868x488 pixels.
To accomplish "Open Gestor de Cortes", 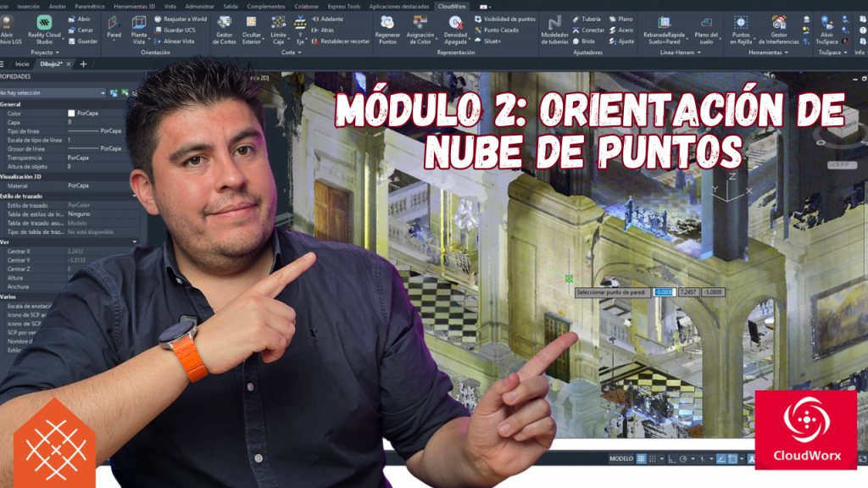I will [x=224, y=30].
